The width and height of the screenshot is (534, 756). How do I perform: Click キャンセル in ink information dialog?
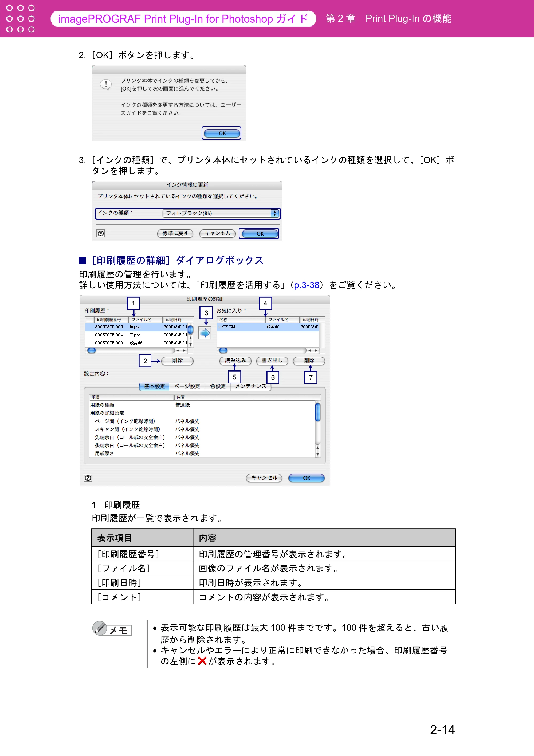tap(218, 233)
